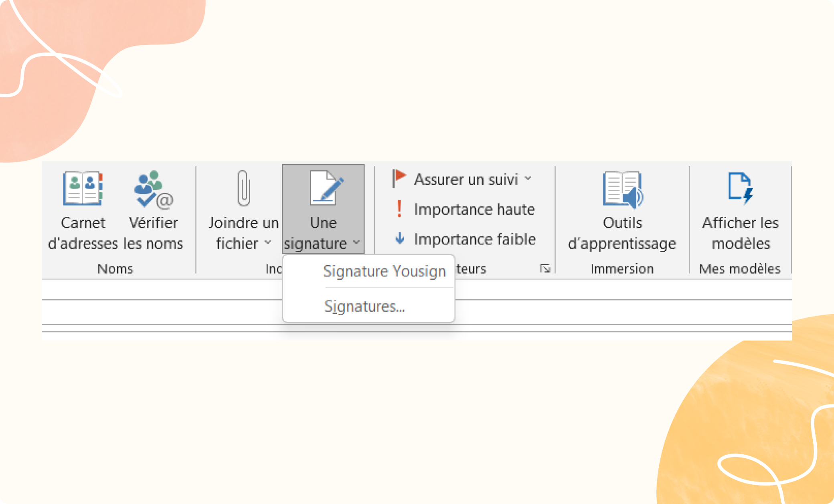Expand the Assurer un suivi dropdown chevron
Screen dimensions: 834x504
point(528,179)
